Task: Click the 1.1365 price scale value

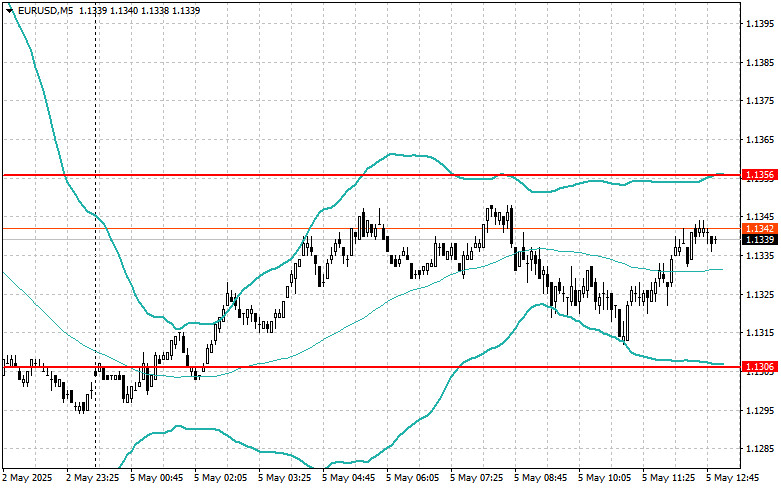Action: (x=760, y=140)
